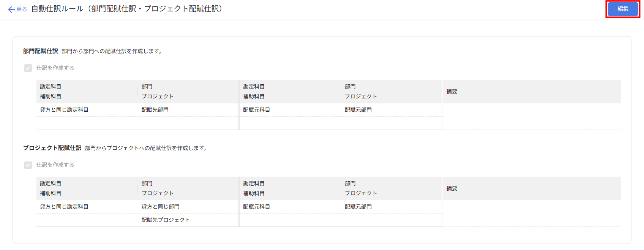The height and width of the screenshot is (250, 644).
Task: Click the back arrow icon
Action: click(x=11, y=9)
